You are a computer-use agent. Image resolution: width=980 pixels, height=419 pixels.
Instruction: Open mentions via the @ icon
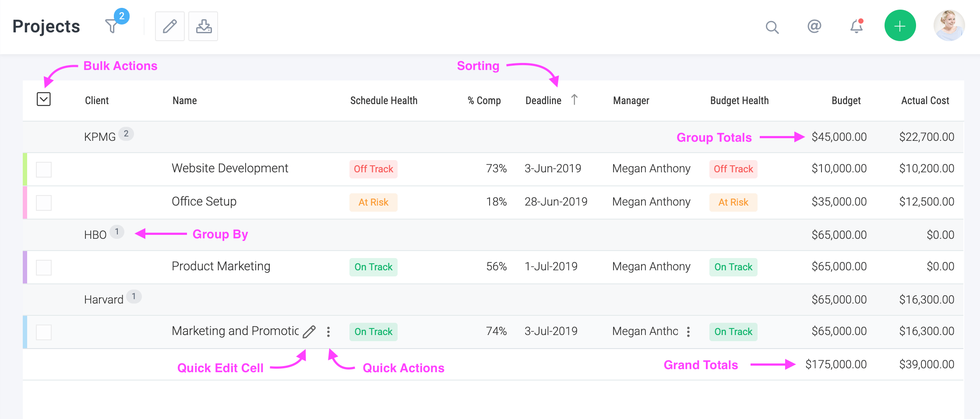814,27
